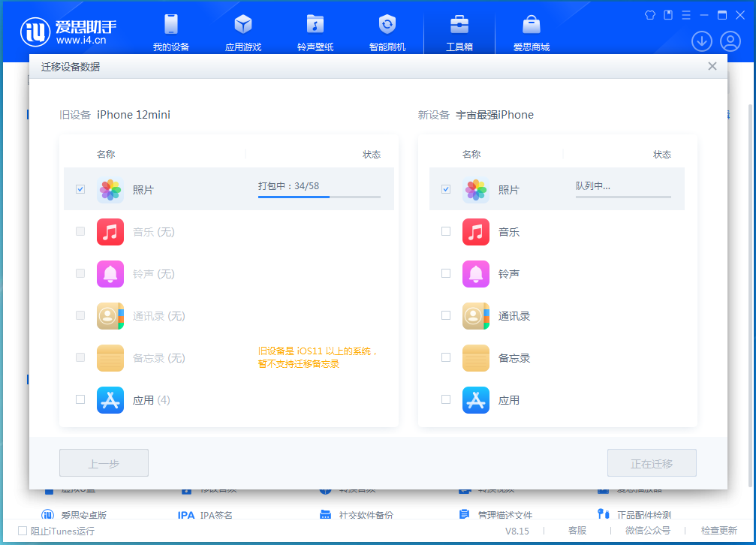Screen dimensions: 756x545
Task: Click new device name 宇宙最强iPhone
Action: (495, 115)
